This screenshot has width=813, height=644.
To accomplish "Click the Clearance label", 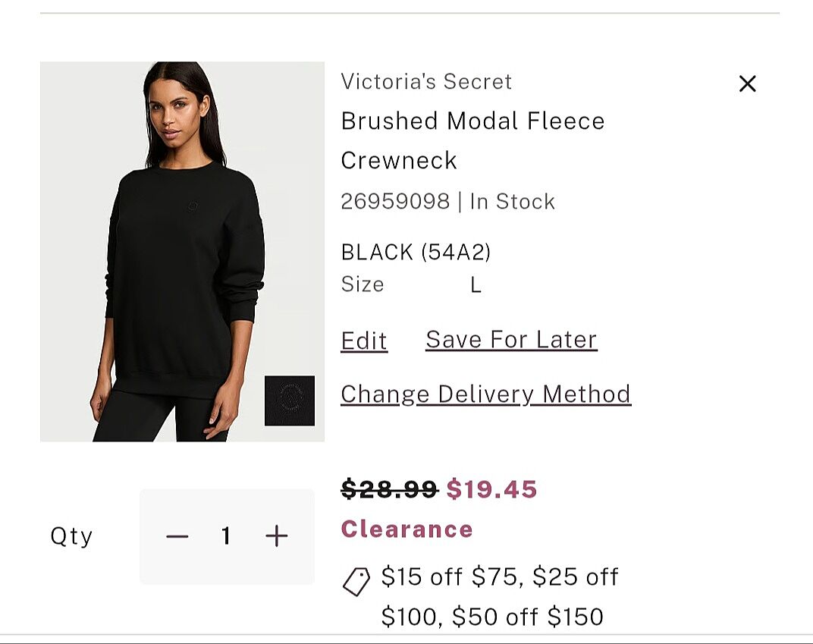I will (406, 529).
